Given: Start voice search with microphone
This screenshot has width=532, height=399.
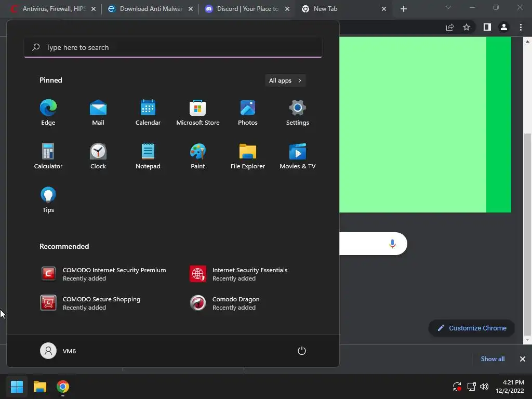Looking at the screenshot, I should 392,244.
